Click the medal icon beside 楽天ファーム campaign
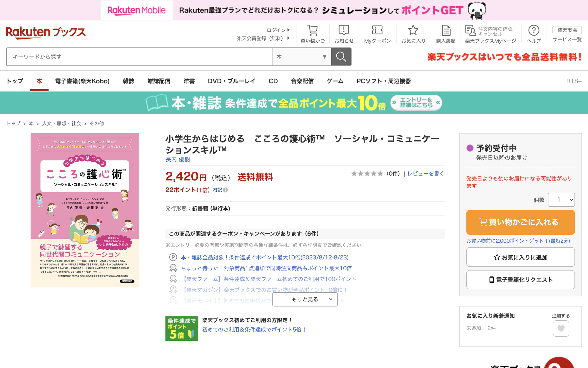 click(173, 279)
